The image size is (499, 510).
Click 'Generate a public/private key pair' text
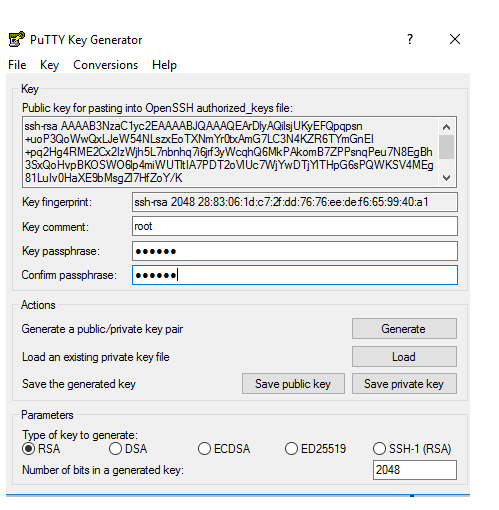102,329
